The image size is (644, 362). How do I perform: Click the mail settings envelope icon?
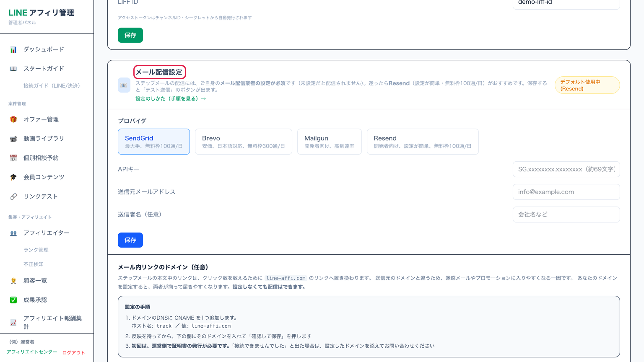124,85
